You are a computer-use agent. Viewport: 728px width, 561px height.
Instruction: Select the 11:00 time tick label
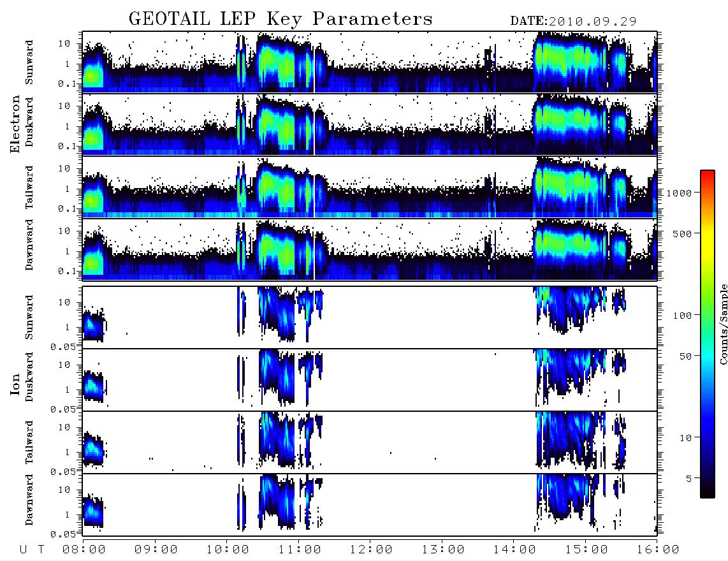point(300,550)
